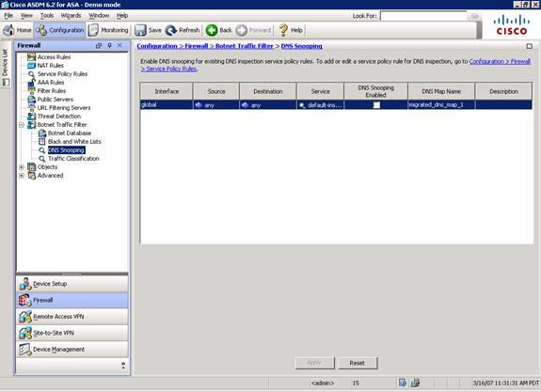Click the Description column header
Image resolution: width=541 pixels, height=392 pixels.
click(503, 91)
